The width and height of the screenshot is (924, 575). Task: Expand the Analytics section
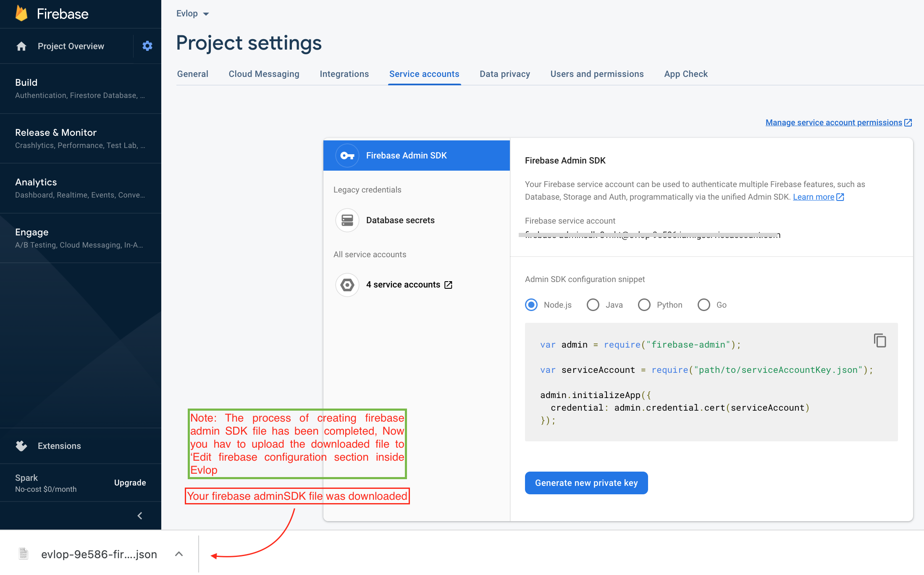point(81,188)
